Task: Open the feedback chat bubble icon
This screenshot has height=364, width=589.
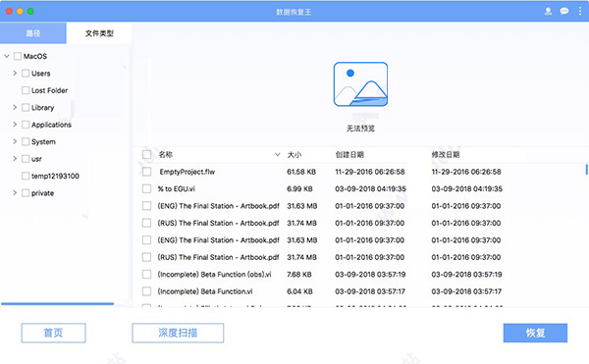Action: pyautogui.click(x=564, y=11)
